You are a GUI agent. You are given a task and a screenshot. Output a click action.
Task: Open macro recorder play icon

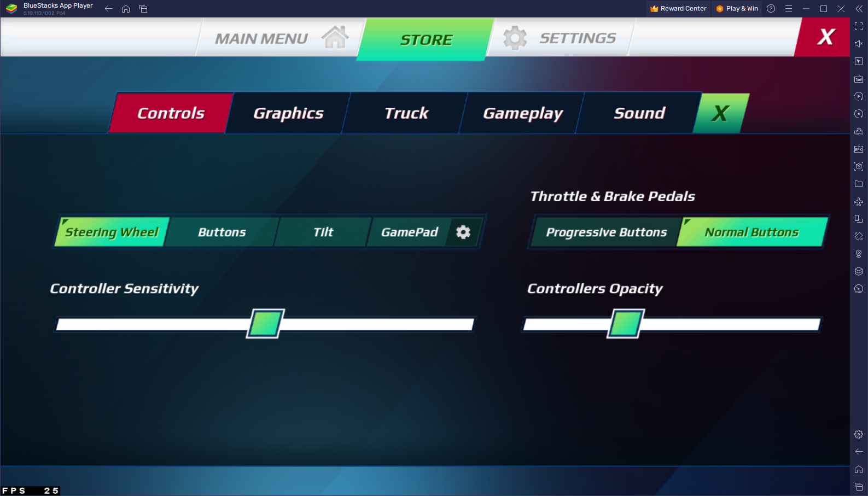[x=859, y=96]
